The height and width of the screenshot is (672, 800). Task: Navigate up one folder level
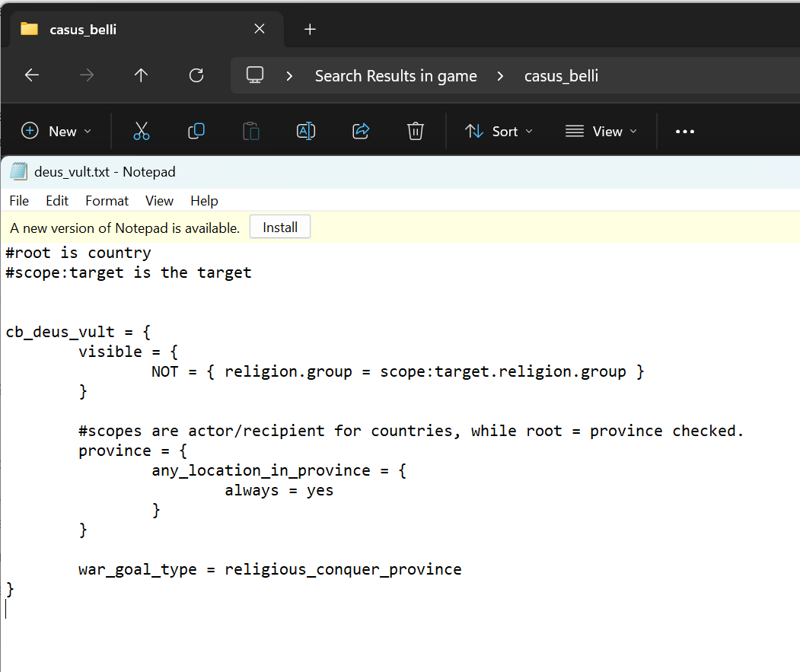[x=142, y=75]
